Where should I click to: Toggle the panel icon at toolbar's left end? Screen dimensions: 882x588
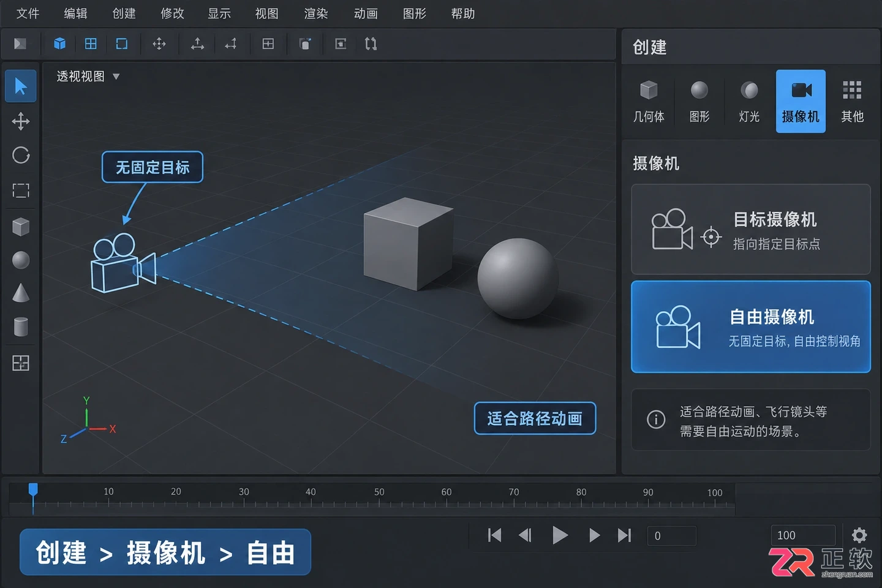point(20,43)
